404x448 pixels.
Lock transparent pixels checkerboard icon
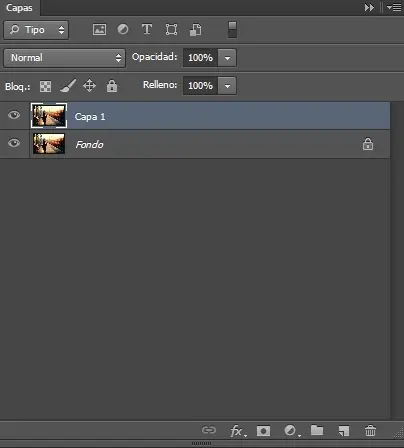45,86
